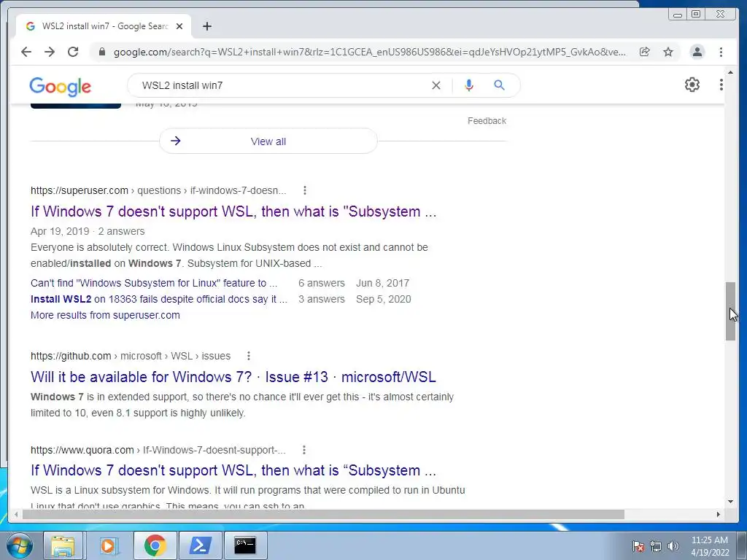This screenshot has height=560, width=747.
Task: Click the scroll down arrow
Action: [x=730, y=502]
